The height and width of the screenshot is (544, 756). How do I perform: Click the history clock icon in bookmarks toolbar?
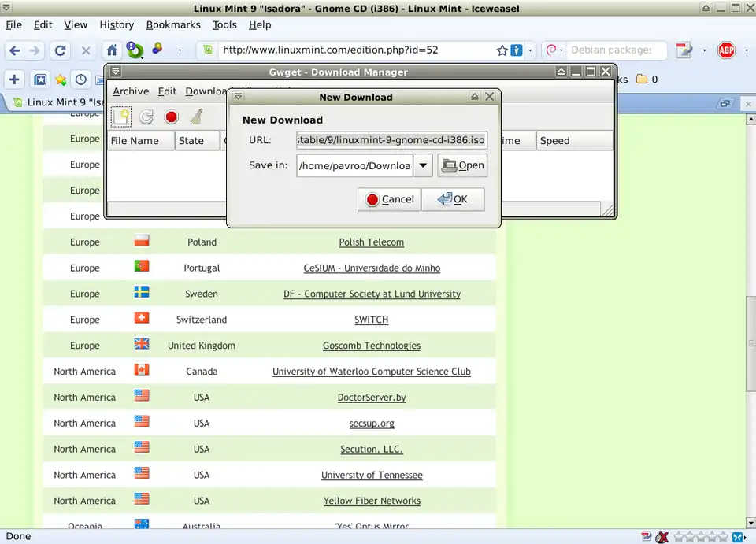click(x=81, y=80)
